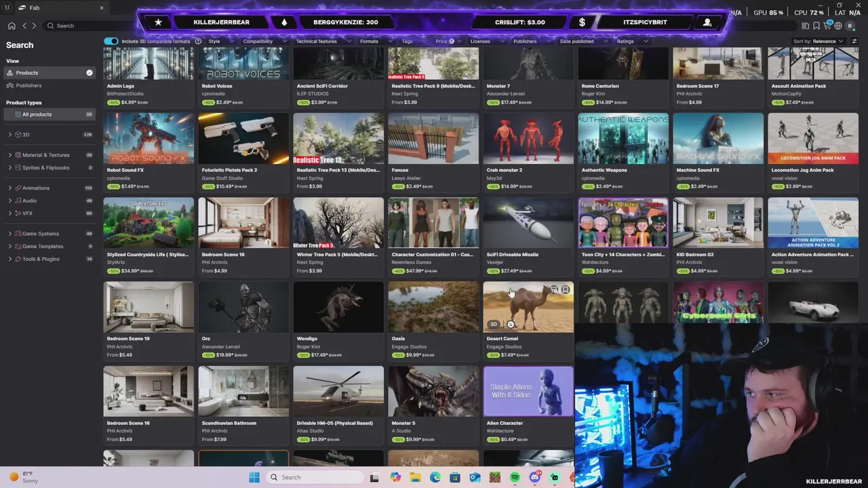Image resolution: width=868 pixels, height=488 pixels.
Task: Go back with the left arrow
Action: pyautogui.click(x=24, y=26)
